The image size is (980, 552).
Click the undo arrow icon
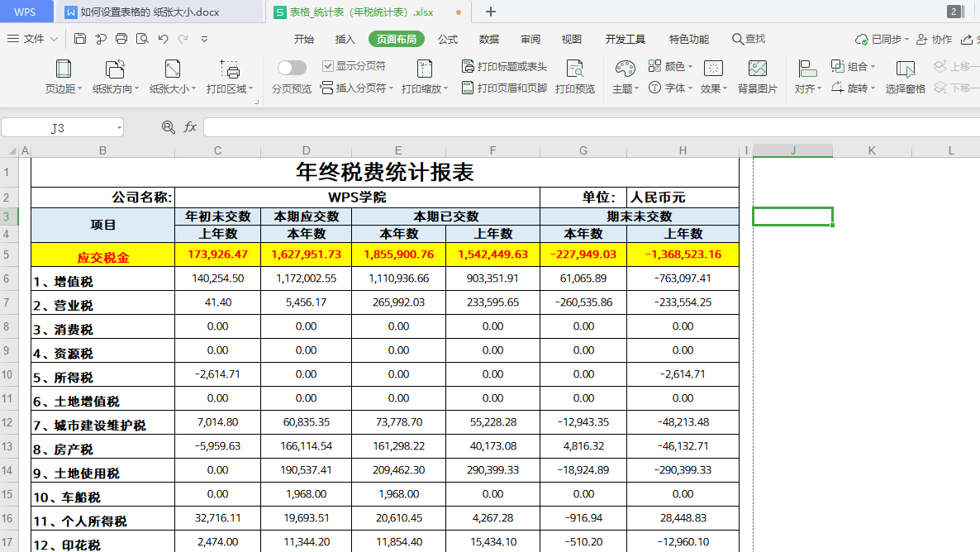pos(163,39)
